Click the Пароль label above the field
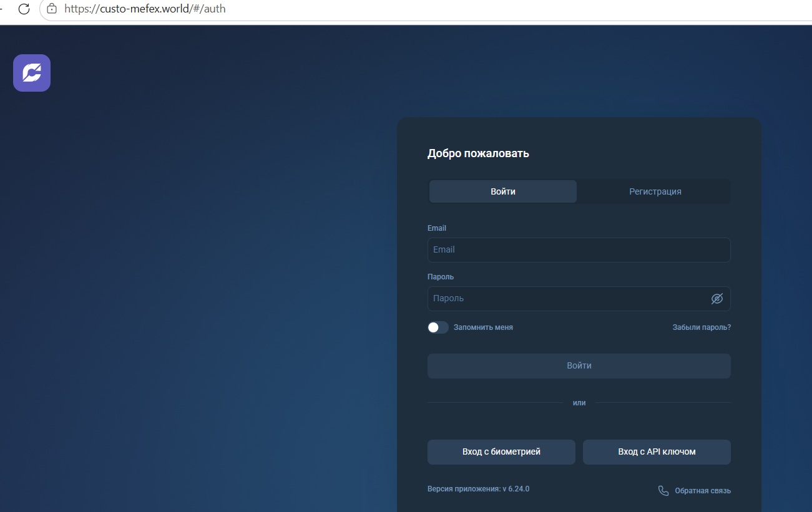The width and height of the screenshot is (812, 512). coord(441,277)
